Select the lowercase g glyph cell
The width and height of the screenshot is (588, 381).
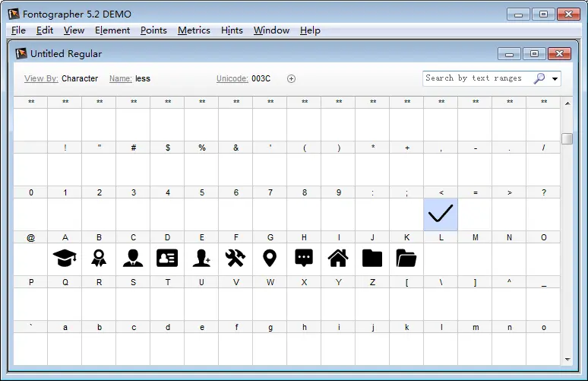270,349
